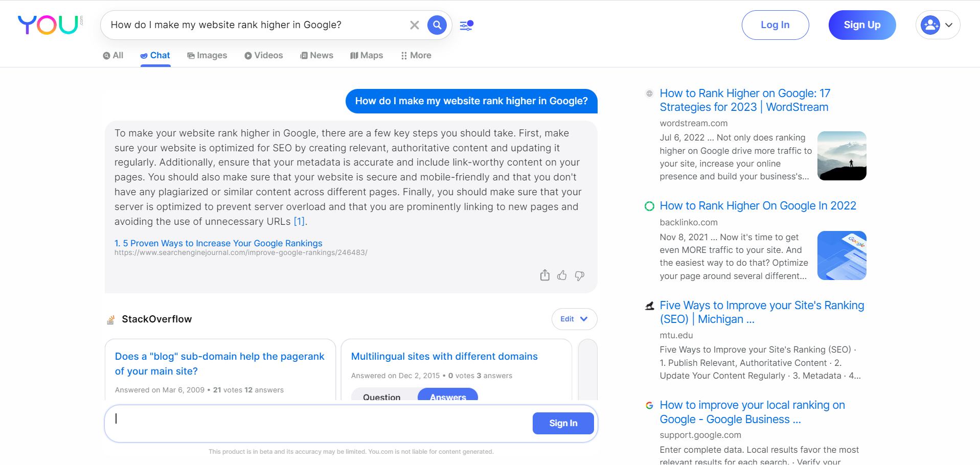This screenshot has height=465, width=980.
Task: Open the Log In page
Action: (x=775, y=25)
